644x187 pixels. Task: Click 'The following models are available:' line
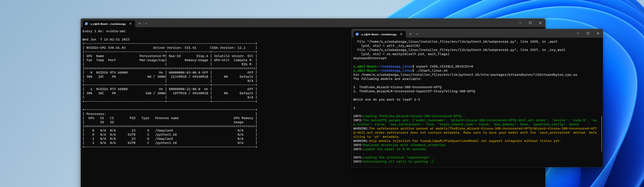[x=387, y=79]
